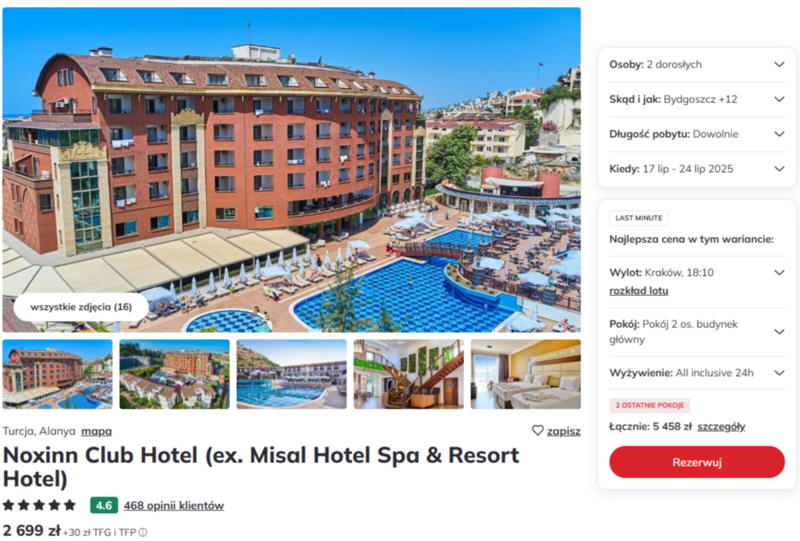
Task: Expand the Osoby 2 dorosłych dropdown
Action: [696, 64]
